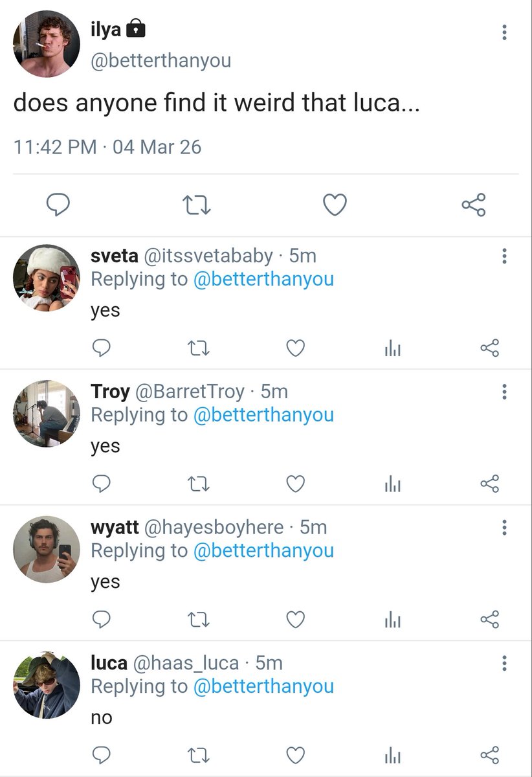This screenshot has height=777, width=532.
Task: Open ilya's profile picture
Action: coord(47,44)
